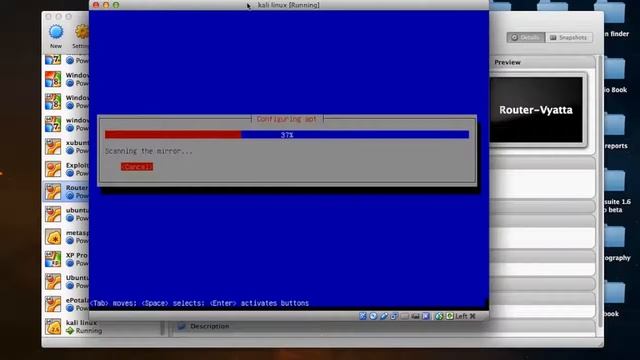Switch to Details view in VirtualBox Manager

(526, 37)
